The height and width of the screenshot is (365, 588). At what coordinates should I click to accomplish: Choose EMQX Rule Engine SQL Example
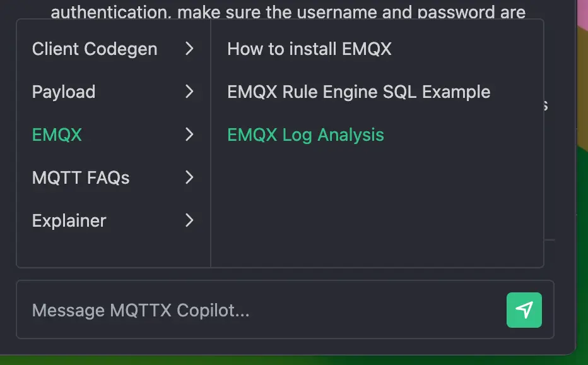(358, 92)
